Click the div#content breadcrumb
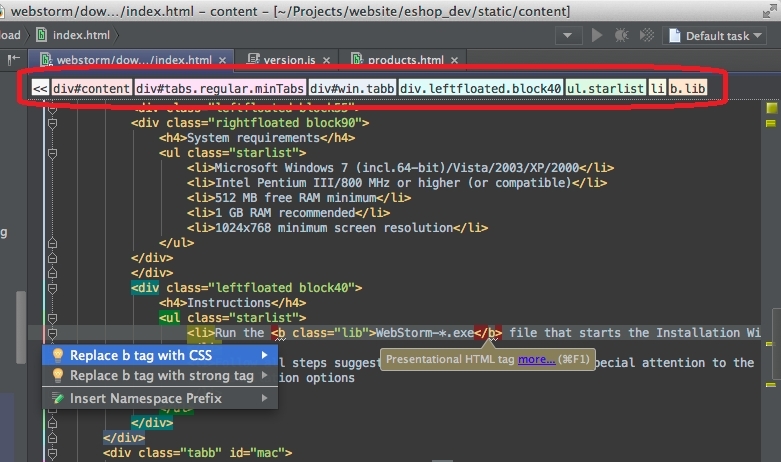 [92, 88]
